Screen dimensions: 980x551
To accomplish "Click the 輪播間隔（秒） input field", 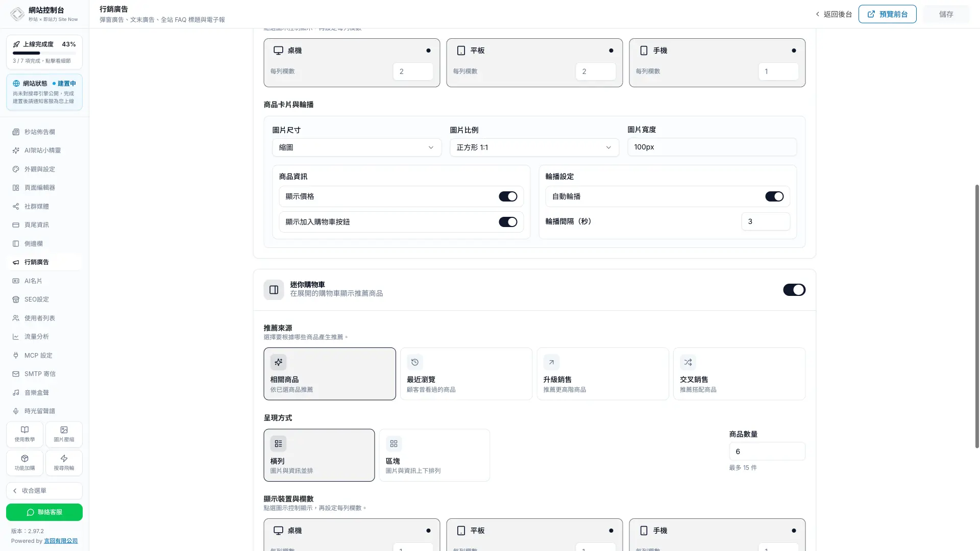I will click(766, 221).
